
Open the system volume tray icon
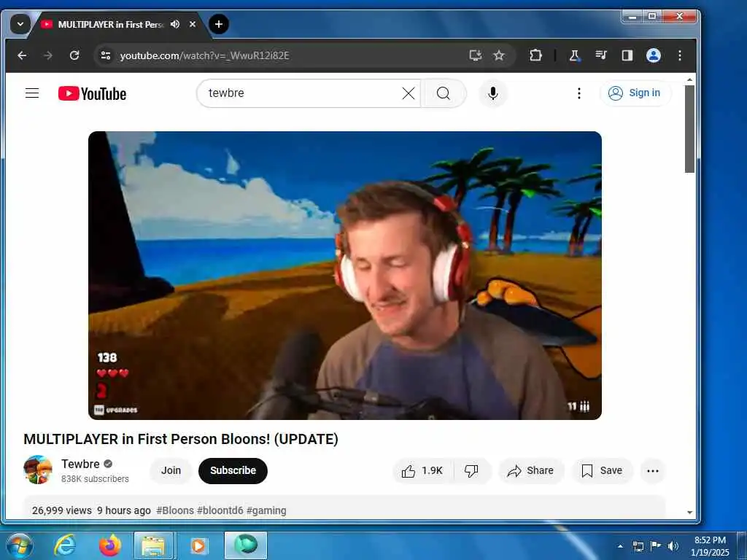click(673, 546)
